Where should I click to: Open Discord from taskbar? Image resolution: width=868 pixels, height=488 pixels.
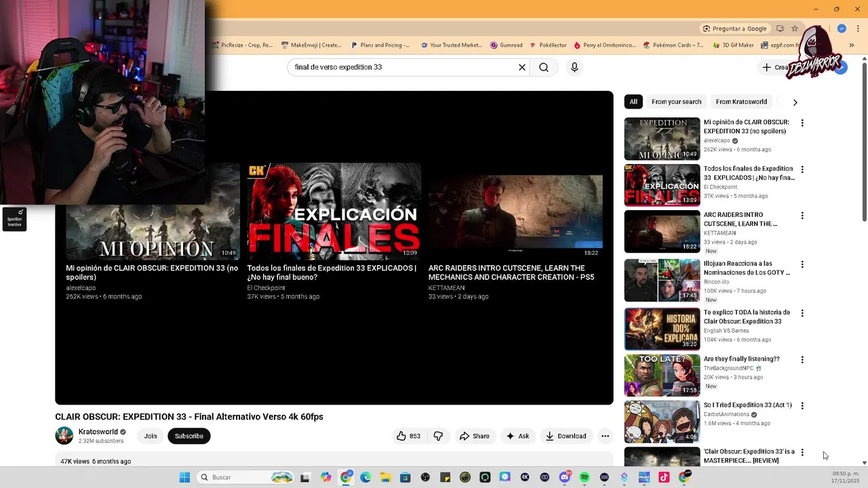tap(565, 477)
